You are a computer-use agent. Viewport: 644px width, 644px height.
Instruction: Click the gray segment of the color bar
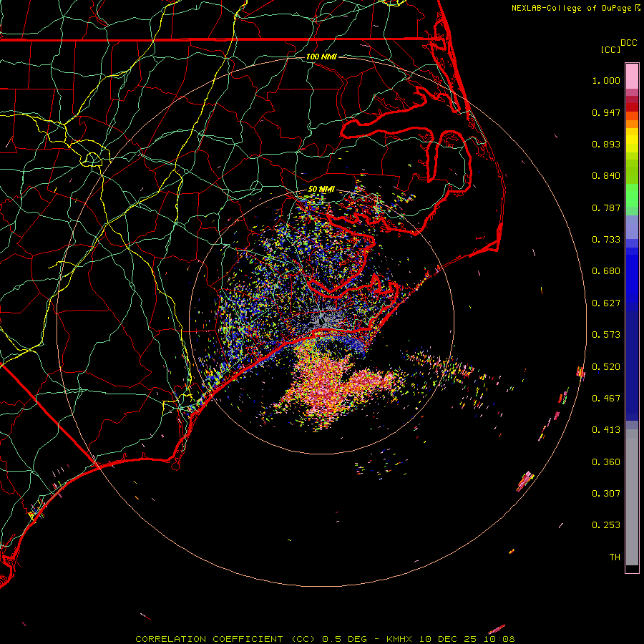[632, 497]
